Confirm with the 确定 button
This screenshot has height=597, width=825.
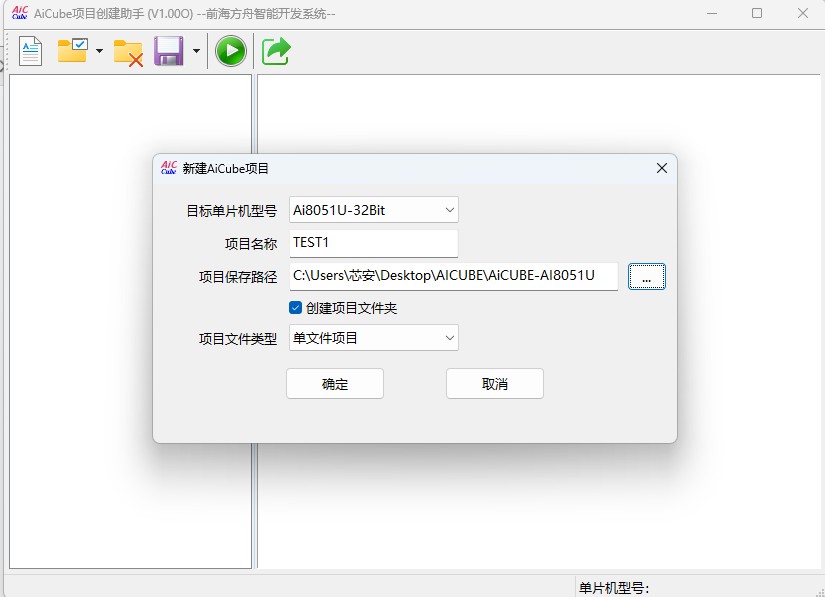coord(335,383)
